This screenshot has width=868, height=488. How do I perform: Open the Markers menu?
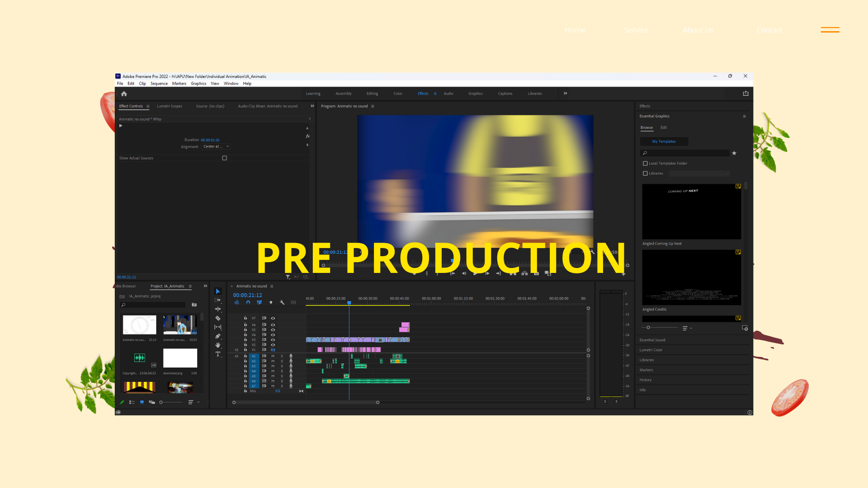pos(179,84)
